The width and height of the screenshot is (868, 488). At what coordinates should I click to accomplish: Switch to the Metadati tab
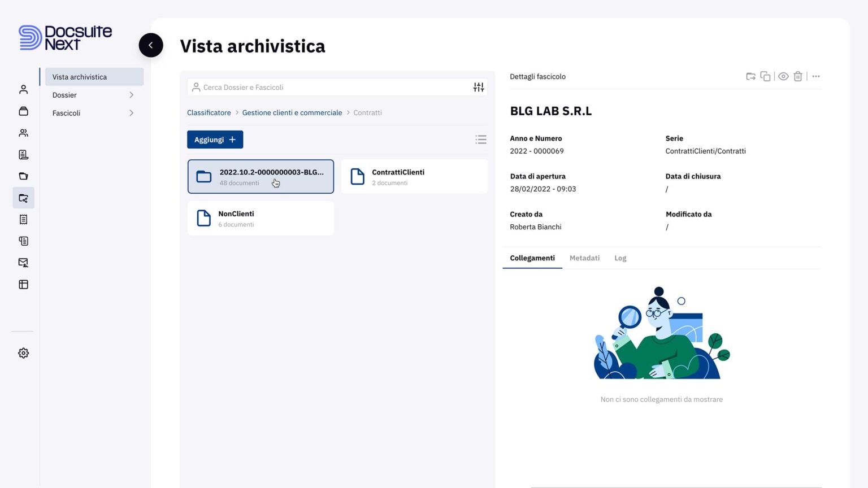pos(584,258)
